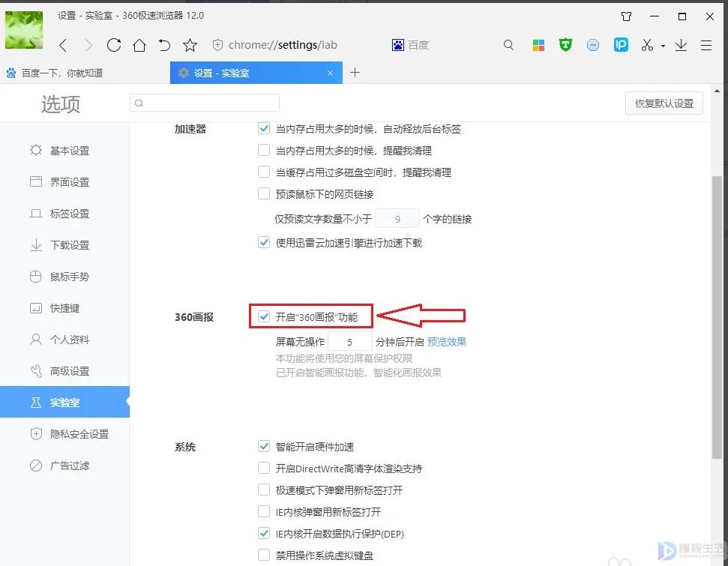Open 鼠标手势 in the sidebar
The width and height of the screenshot is (728, 566).
(64, 277)
